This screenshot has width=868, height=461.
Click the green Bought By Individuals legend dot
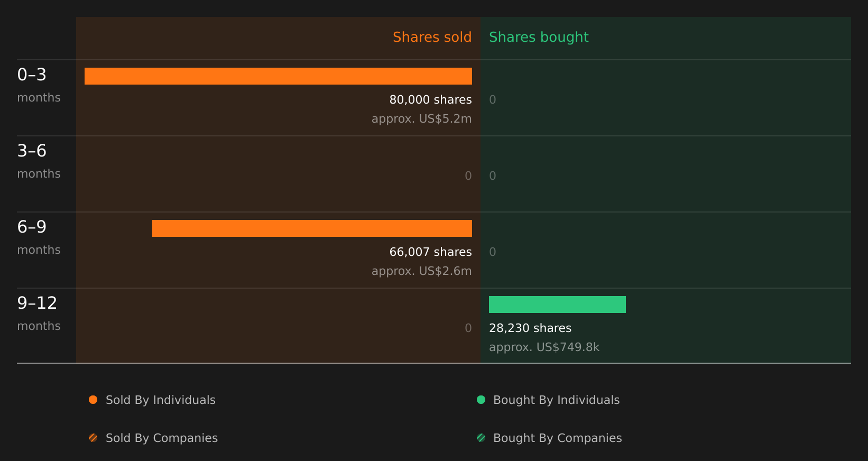click(x=481, y=400)
